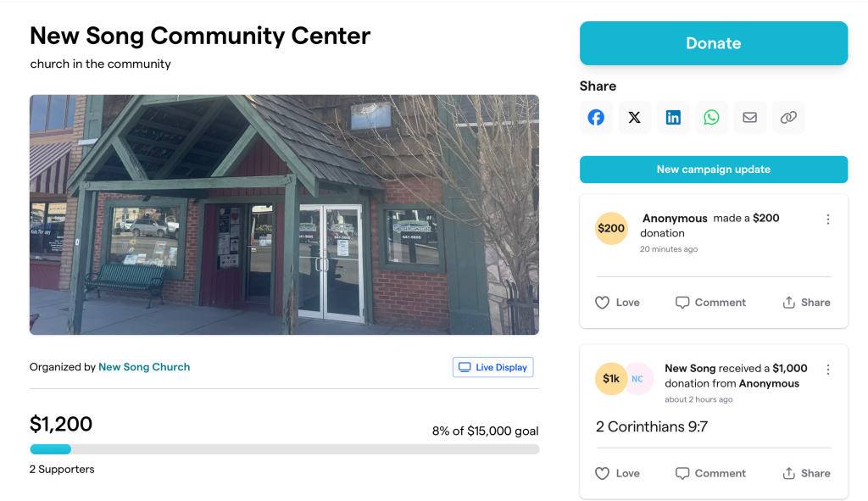Share campaign on Facebook
The height and width of the screenshot is (501, 868).
click(596, 117)
